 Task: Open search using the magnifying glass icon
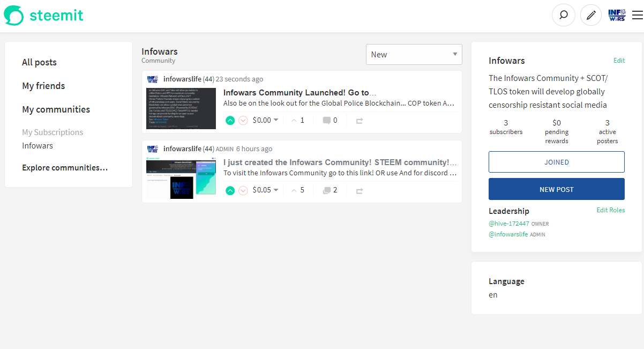(563, 15)
